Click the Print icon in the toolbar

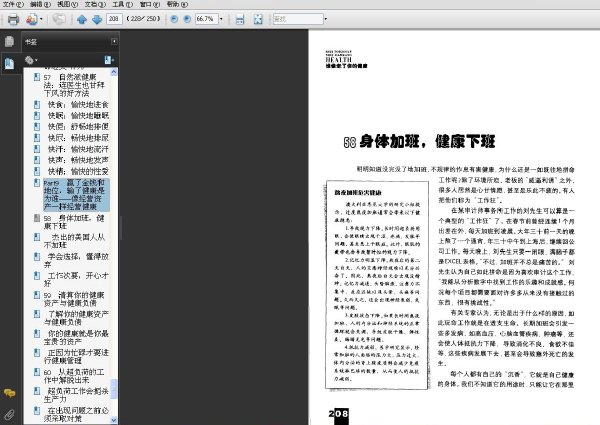click(x=13, y=19)
